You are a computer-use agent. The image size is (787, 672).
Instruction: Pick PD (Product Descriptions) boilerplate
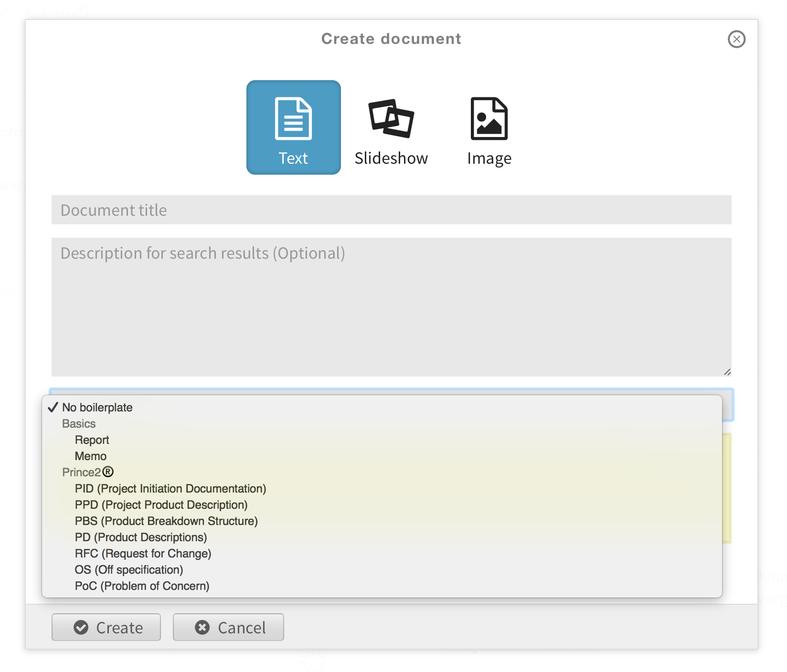click(141, 537)
